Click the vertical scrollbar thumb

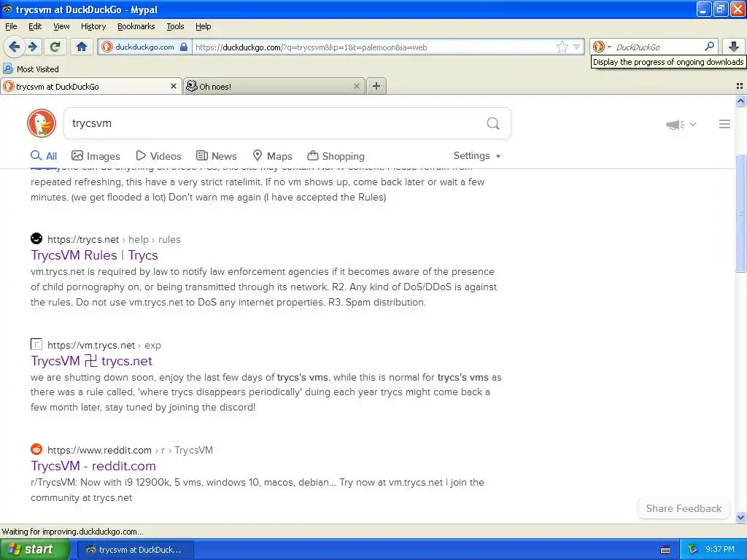pyautogui.click(x=740, y=213)
